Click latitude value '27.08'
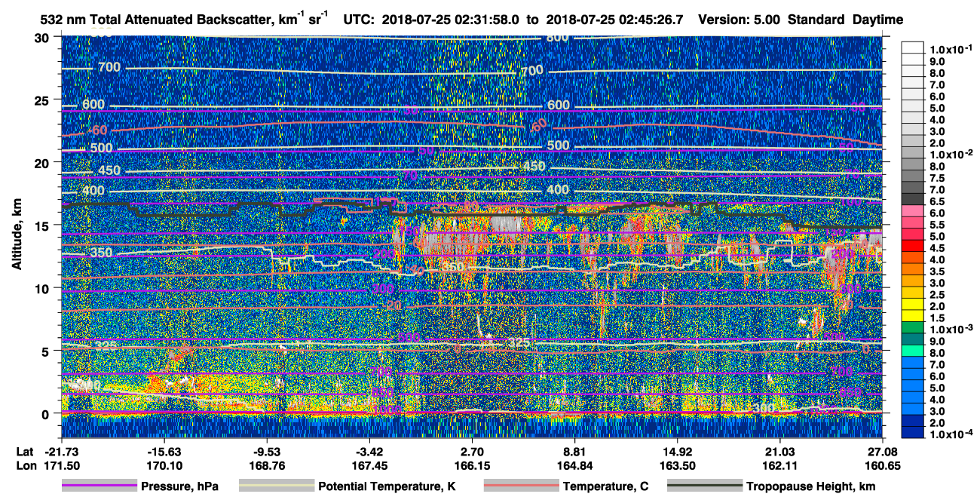The width and height of the screenshot is (980, 503). 882,451
